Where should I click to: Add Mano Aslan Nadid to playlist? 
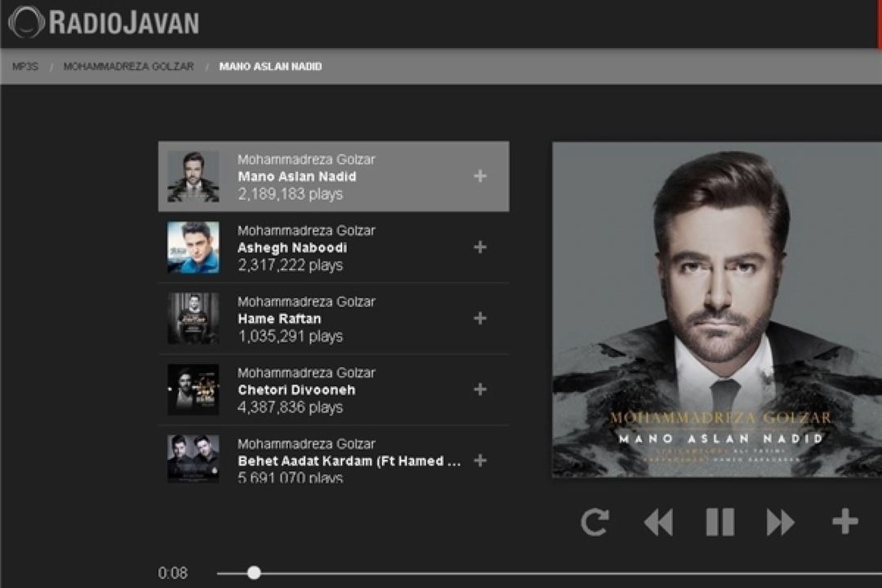coord(480,176)
